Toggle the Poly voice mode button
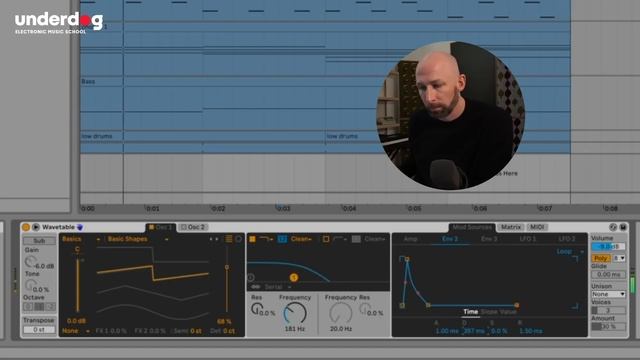Viewport: 640px width, 360px height. coord(600,258)
